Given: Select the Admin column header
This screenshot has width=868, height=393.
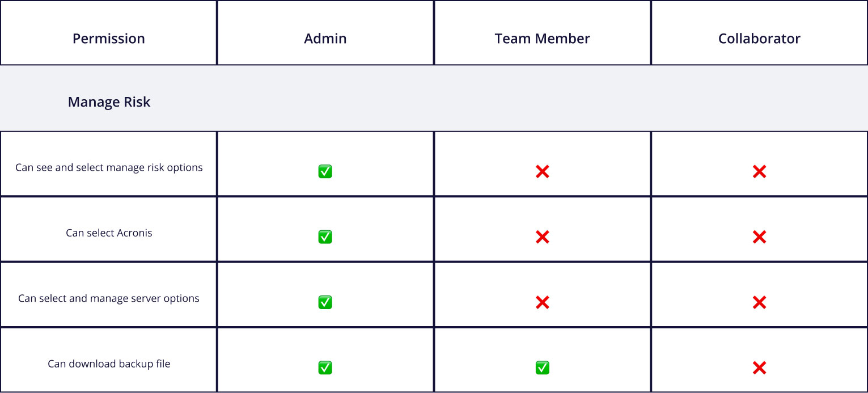Looking at the screenshot, I should pyautogui.click(x=325, y=39).
